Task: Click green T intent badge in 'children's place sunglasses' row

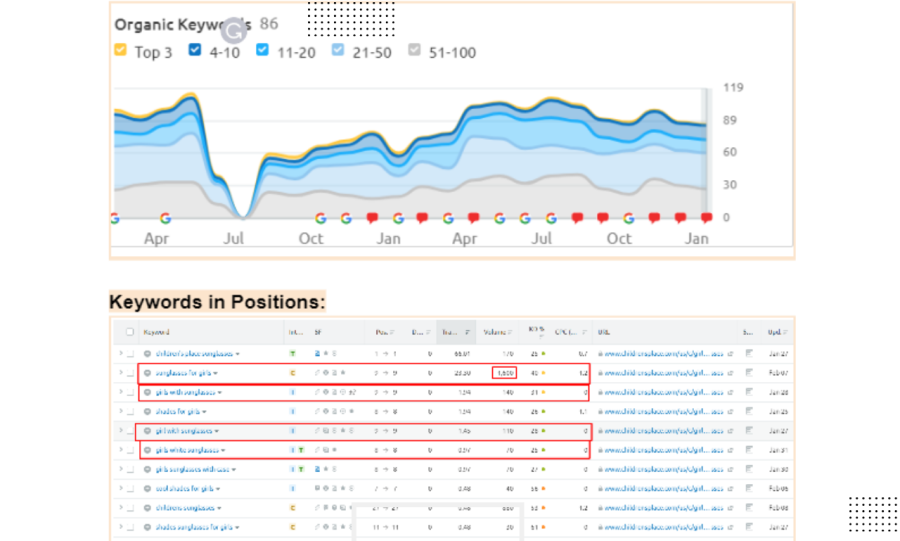Action: [x=292, y=354]
